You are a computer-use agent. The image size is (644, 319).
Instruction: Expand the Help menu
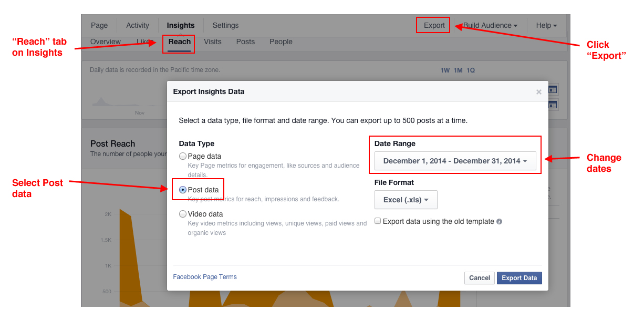546,25
